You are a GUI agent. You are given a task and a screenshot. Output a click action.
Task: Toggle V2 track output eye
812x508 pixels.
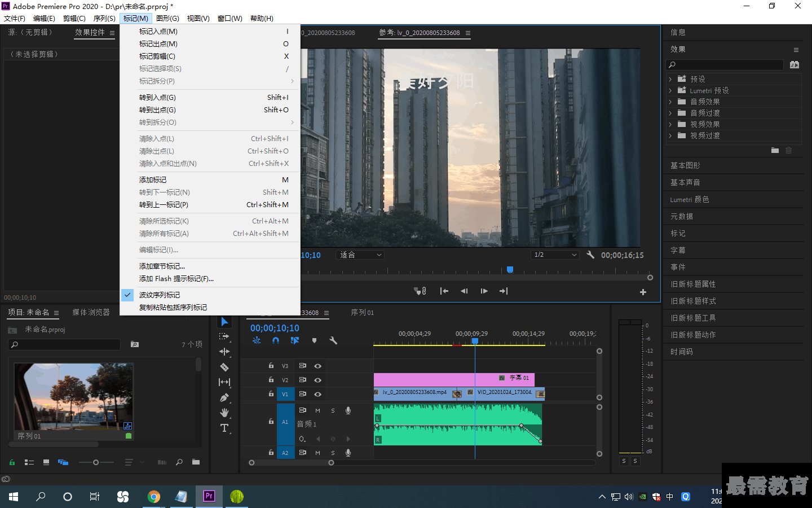coord(317,380)
